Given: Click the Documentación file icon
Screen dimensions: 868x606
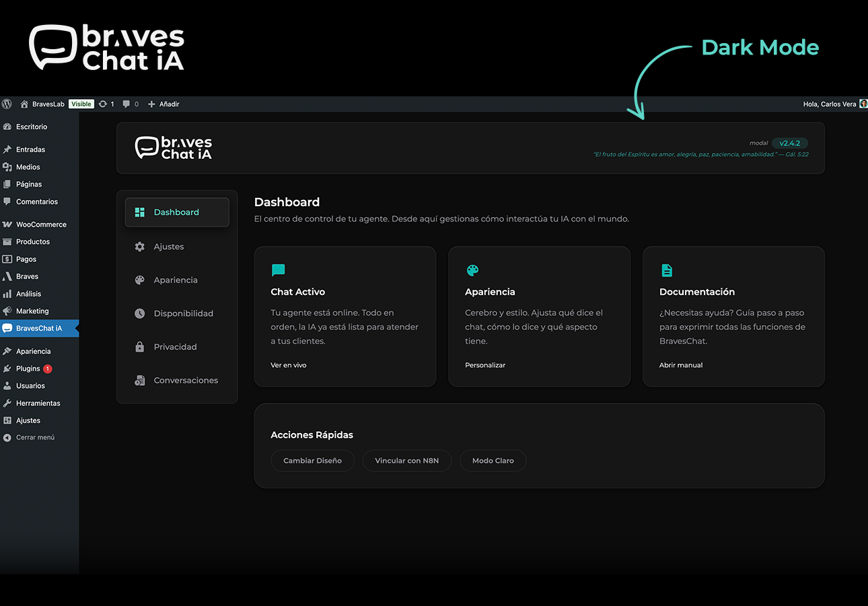Looking at the screenshot, I should (666, 271).
